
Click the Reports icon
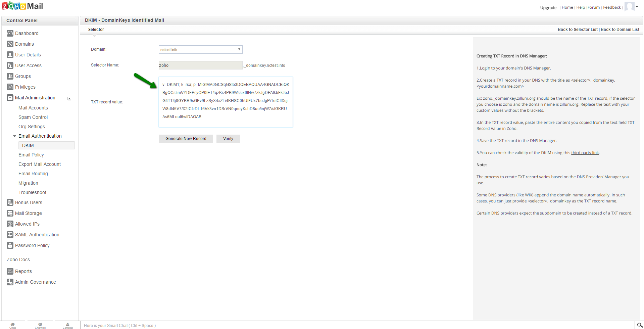[10, 271]
